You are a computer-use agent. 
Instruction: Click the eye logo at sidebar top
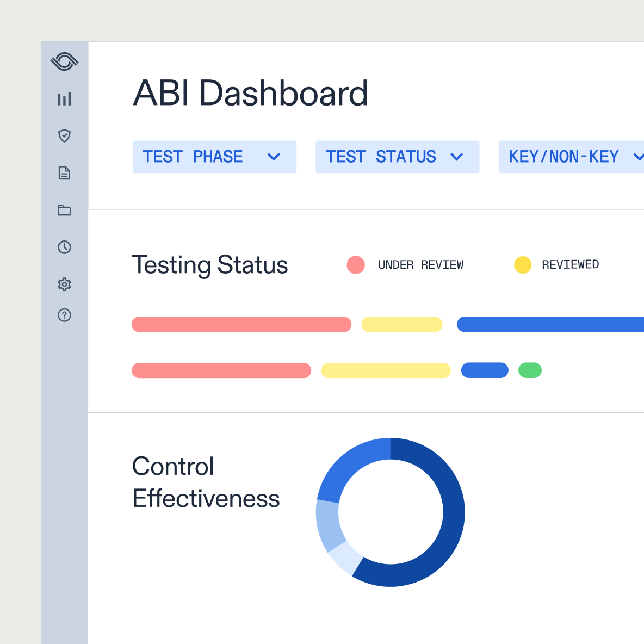[64, 61]
